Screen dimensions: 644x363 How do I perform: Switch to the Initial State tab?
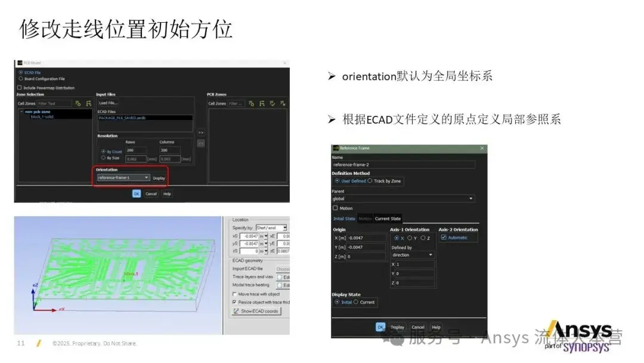pyautogui.click(x=344, y=219)
